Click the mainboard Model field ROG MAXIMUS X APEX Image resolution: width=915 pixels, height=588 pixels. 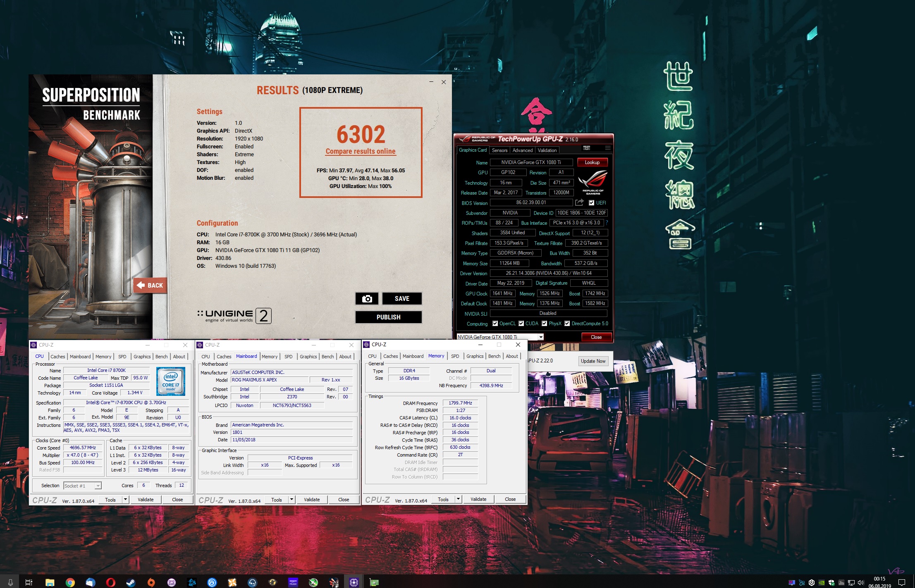pos(270,380)
